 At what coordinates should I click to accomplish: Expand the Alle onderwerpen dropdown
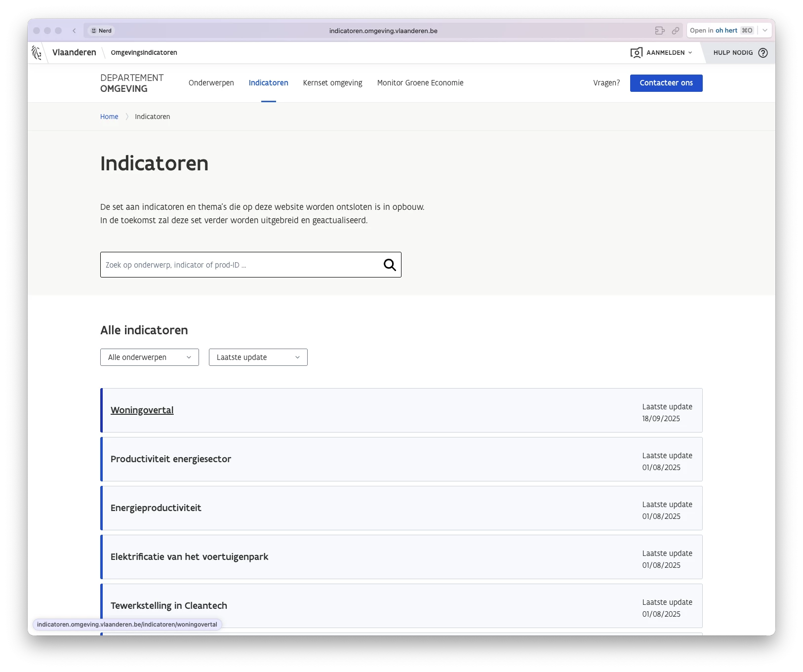(149, 357)
